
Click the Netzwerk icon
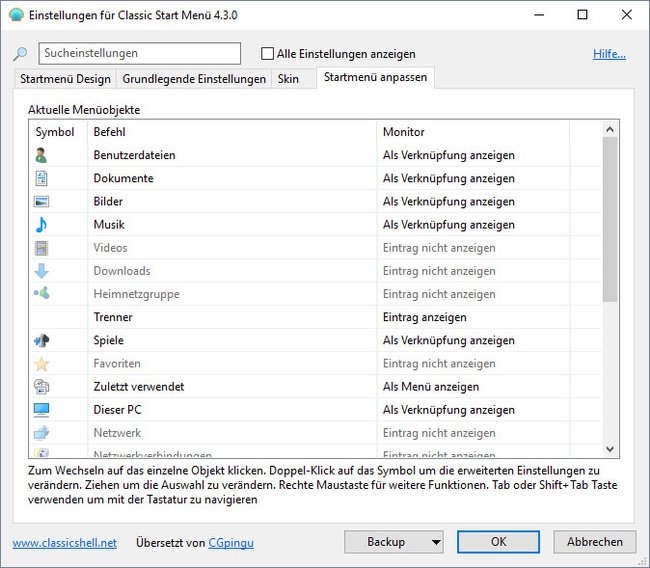pos(41,433)
